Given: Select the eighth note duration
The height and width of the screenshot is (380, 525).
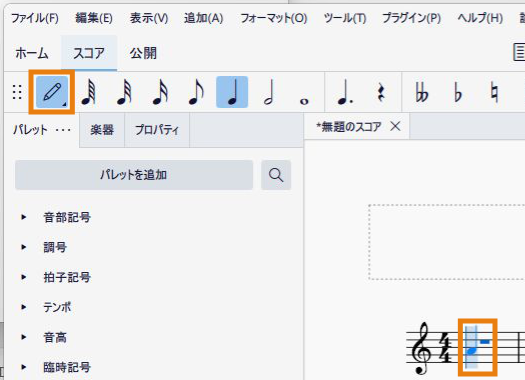Looking at the screenshot, I should (x=196, y=92).
